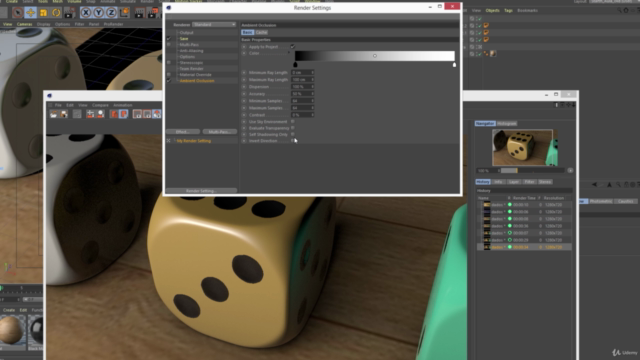This screenshot has height=360, width=640.
Task: Activate the Rotate tool in main toolbar
Action: click(x=56, y=13)
